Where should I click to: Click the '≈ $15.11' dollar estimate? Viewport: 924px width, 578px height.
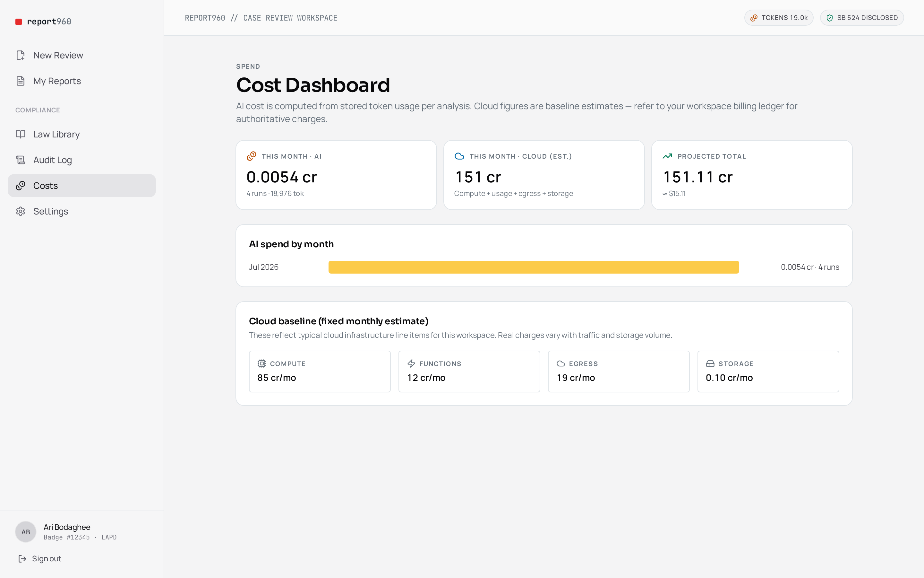(x=674, y=193)
